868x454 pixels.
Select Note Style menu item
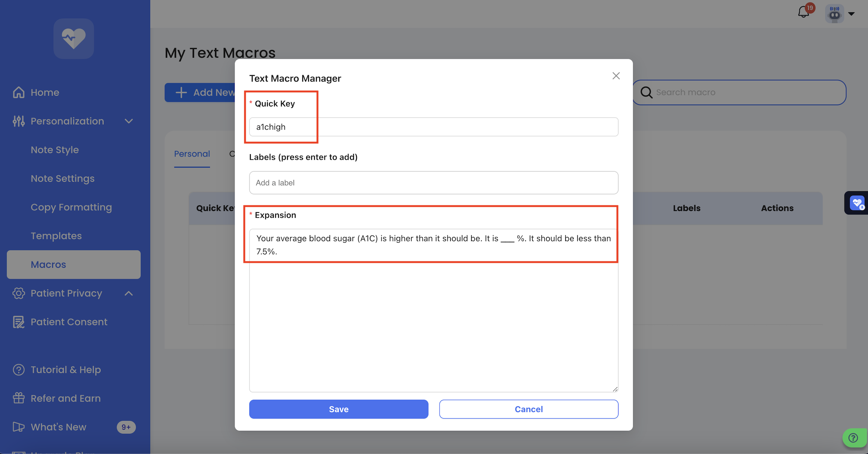[55, 150]
